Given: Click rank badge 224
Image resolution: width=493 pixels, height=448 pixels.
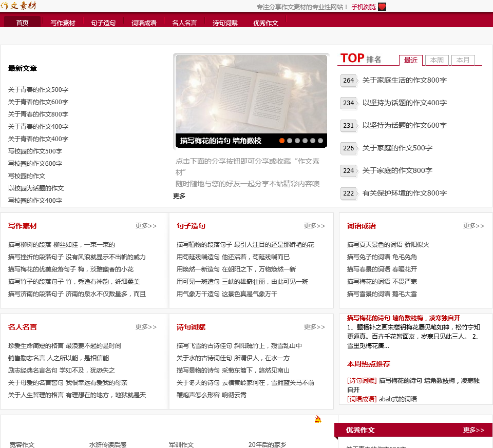Looking at the screenshot, I should (x=349, y=171).
